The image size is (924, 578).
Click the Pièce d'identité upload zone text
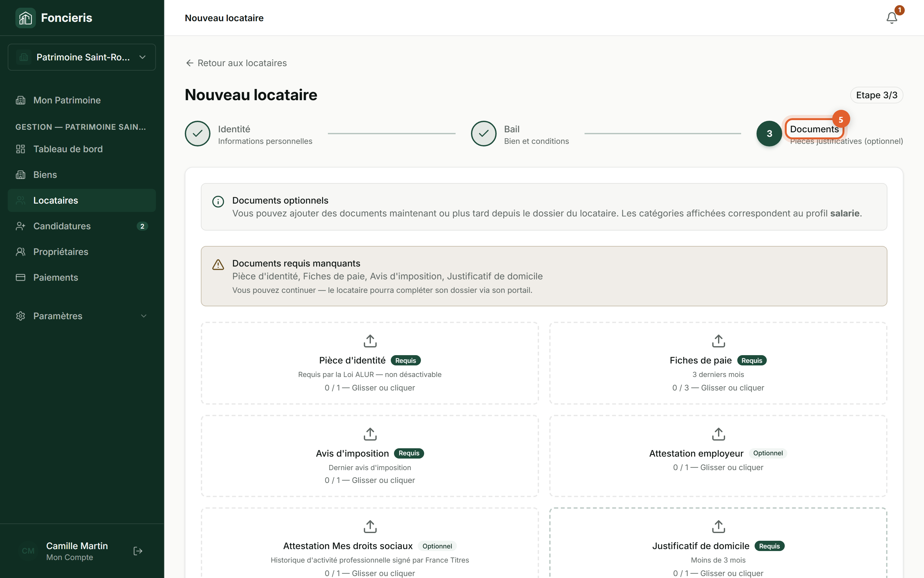point(370,388)
